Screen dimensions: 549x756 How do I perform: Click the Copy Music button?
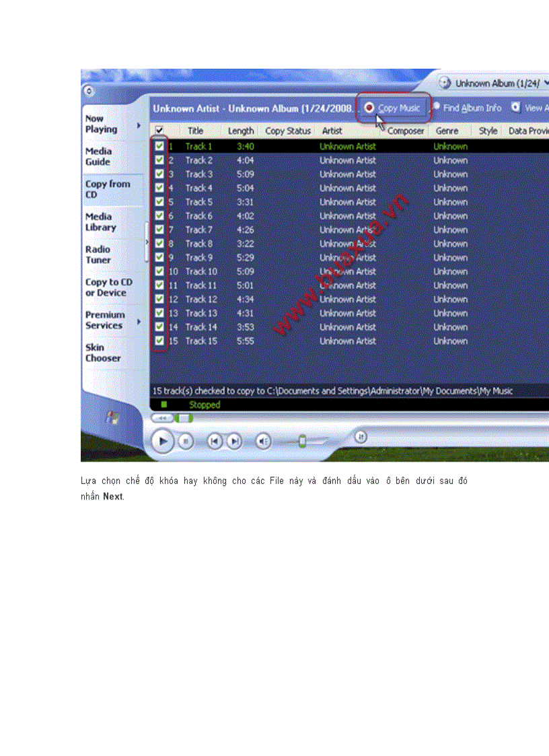(392, 106)
